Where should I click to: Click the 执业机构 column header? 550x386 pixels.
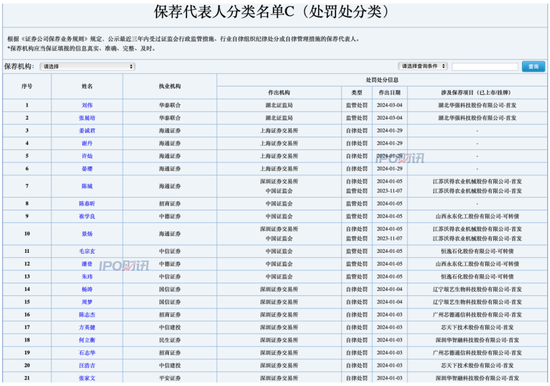pyautogui.click(x=170, y=86)
